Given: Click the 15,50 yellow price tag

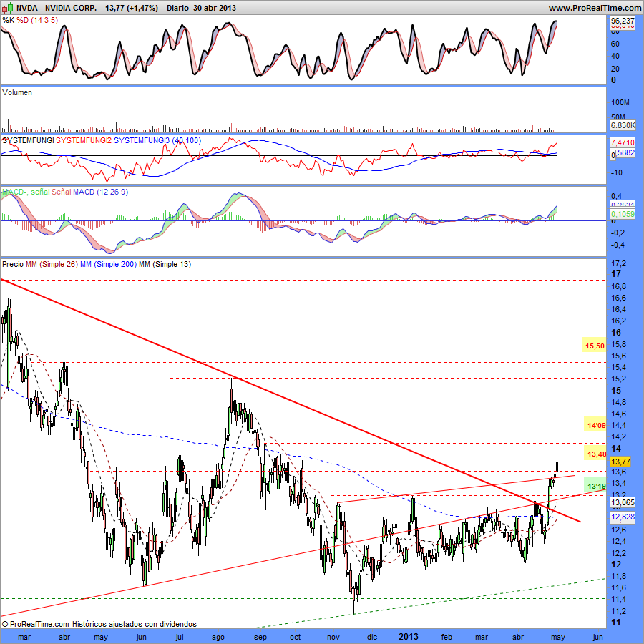Looking at the screenshot, I should [595, 346].
